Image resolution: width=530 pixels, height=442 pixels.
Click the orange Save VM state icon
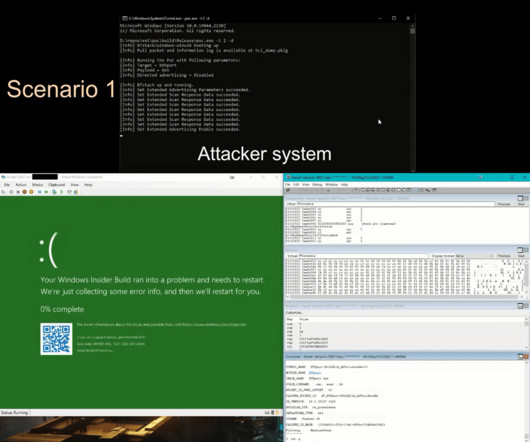(x=31, y=192)
